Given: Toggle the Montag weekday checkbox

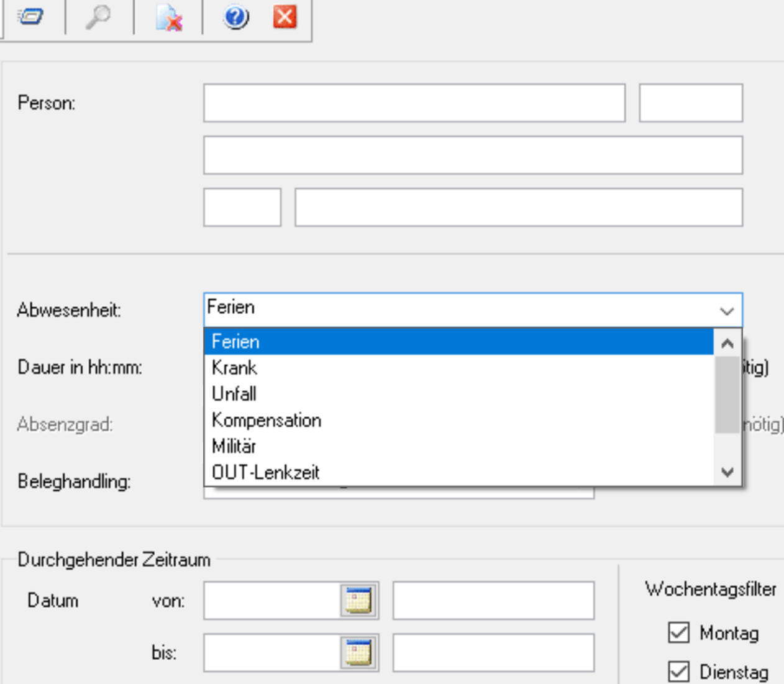Looking at the screenshot, I should coord(678,632).
